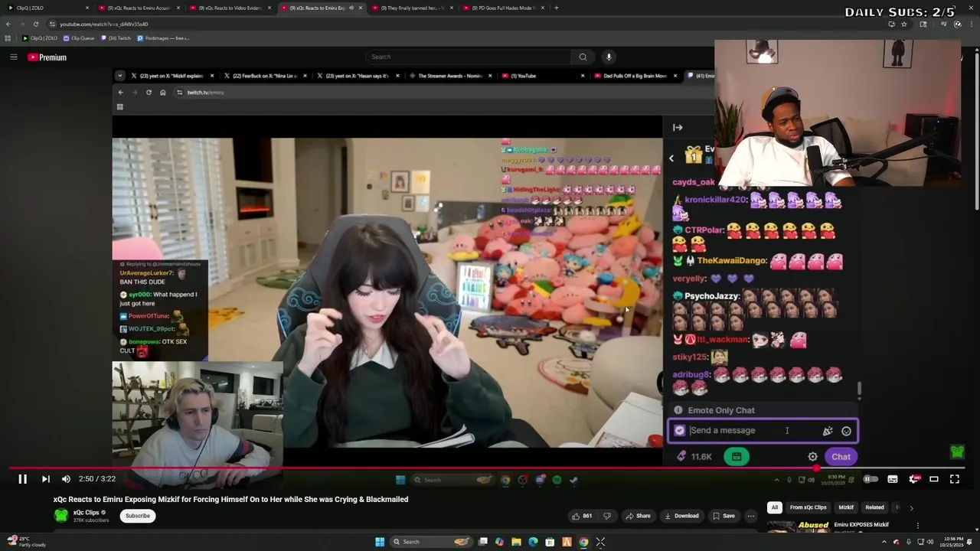Switch to theater mode
This screenshot has height=551, width=980.
934,479
